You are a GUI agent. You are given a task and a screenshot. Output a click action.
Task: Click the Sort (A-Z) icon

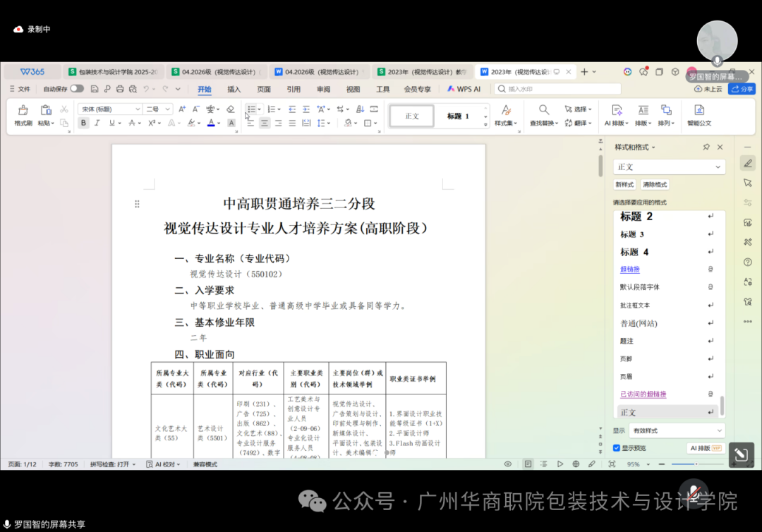click(360, 109)
